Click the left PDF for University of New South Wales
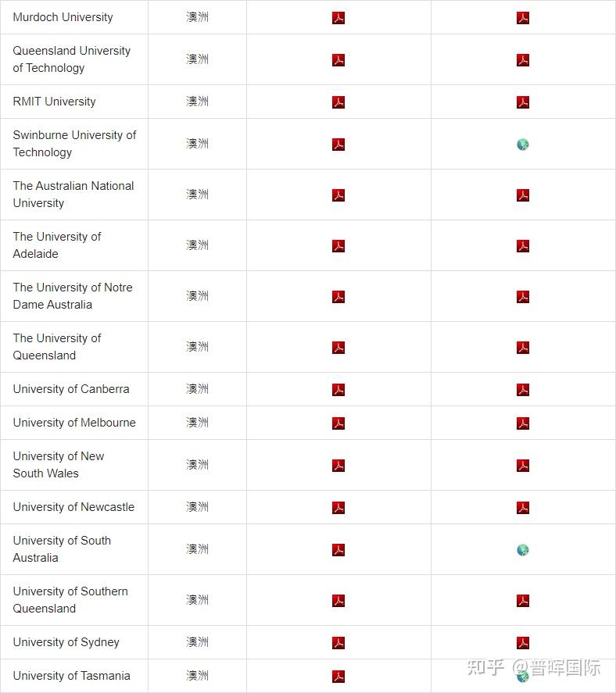 [338, 466]
